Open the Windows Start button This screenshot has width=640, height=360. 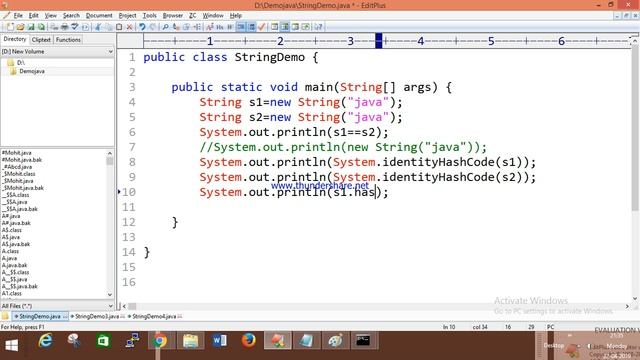11,345
